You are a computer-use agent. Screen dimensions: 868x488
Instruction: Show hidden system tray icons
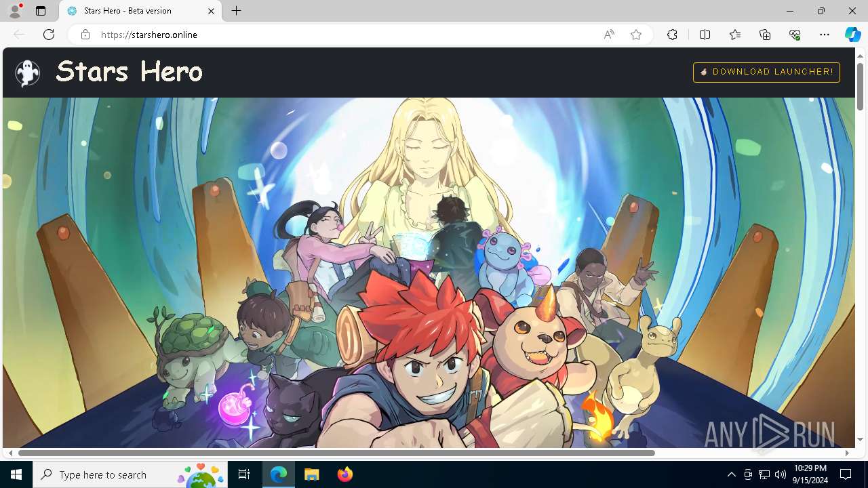coord(731,474)
